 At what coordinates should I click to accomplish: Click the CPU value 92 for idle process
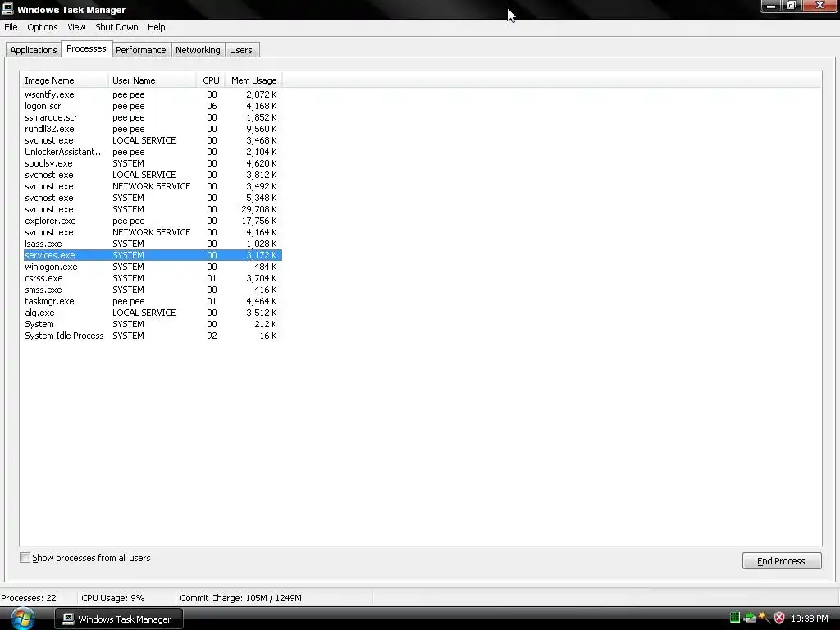click(212, 336)
